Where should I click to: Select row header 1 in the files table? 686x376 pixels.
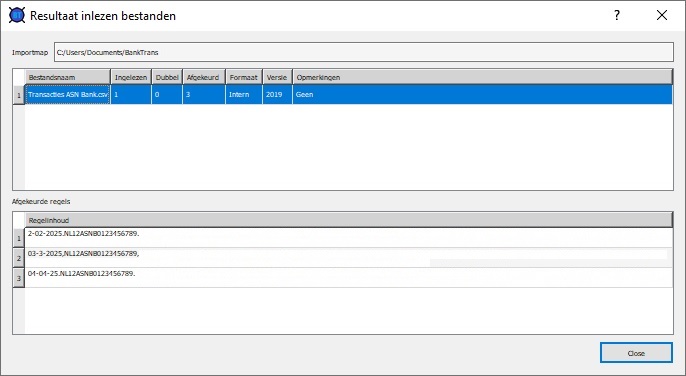pyautogui.click(x=18, y=95)
